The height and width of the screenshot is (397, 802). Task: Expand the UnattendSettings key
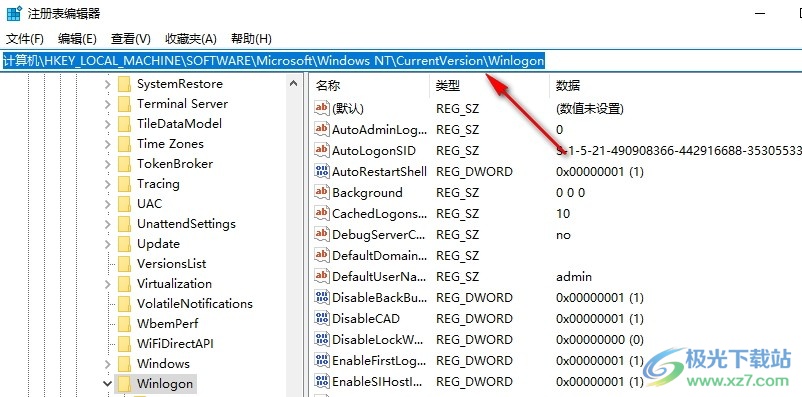[107, 224]
